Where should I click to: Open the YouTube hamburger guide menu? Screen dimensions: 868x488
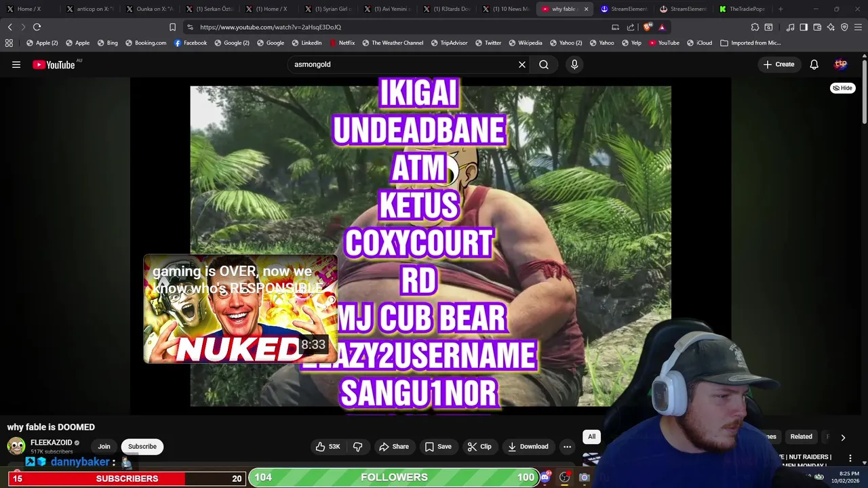coord(16,64)
